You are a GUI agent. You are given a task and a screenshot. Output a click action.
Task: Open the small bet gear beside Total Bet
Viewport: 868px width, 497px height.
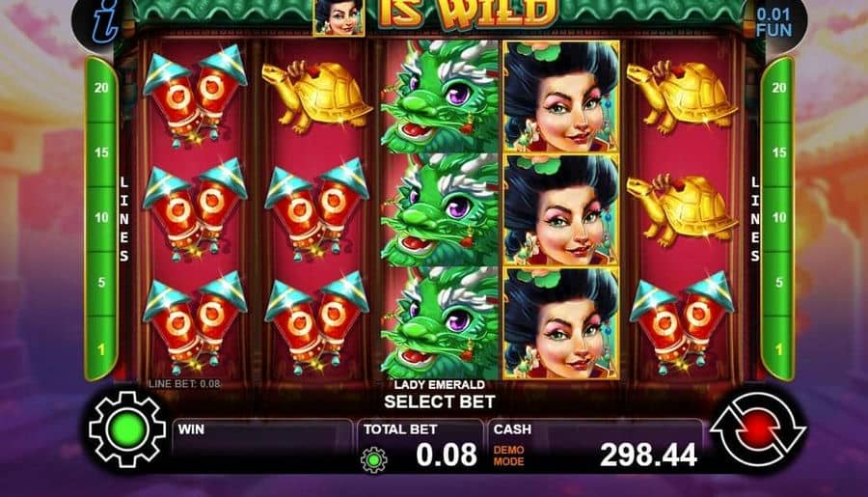click(x=374, y=459)
